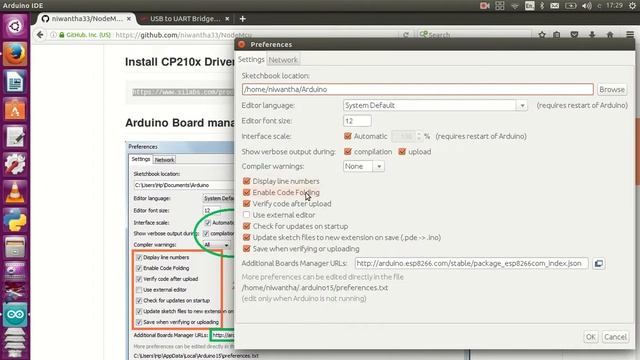
Task: Click the clock showing 17:29
Action: click(614, 5)
